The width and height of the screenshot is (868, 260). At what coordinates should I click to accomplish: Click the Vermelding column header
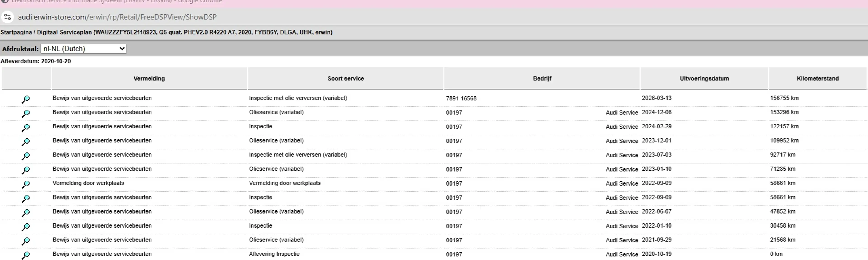[x=149, y=78]
